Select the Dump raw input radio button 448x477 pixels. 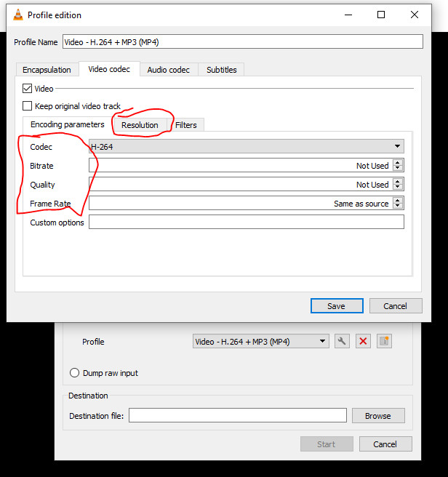74,373
